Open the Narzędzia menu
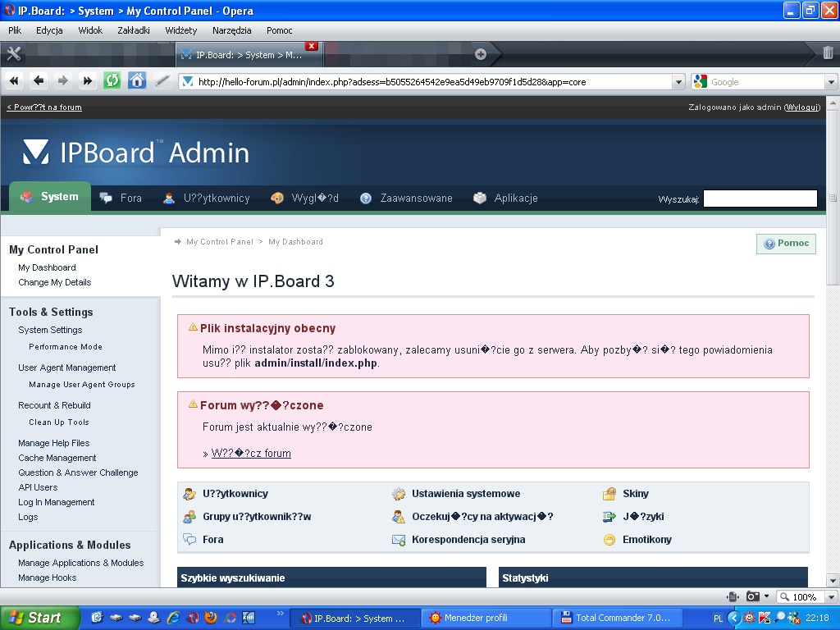The height and width of the screenshot is (630, 840). coord(231,30)
